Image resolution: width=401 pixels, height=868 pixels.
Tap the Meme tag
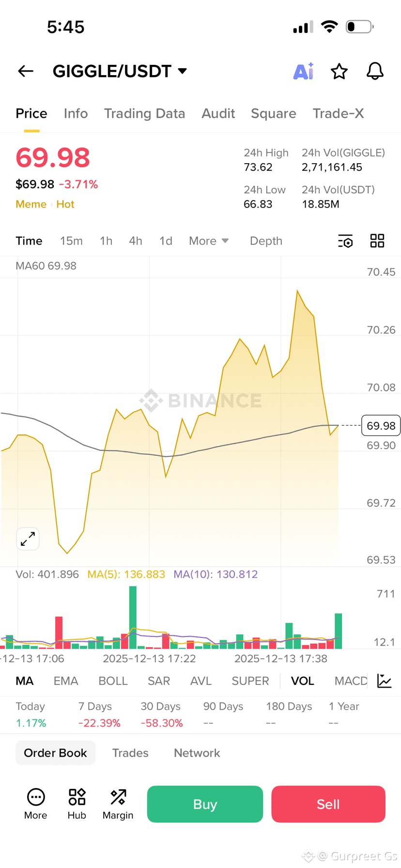[x=31, y=204]
